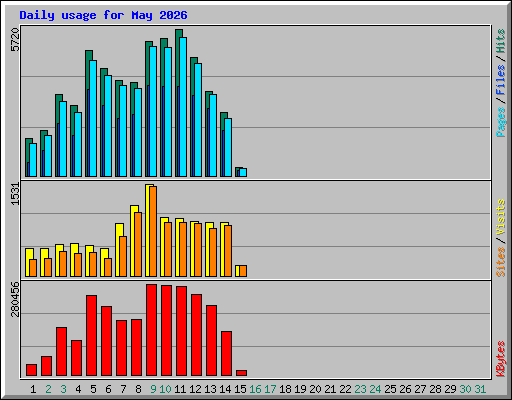The height and width of the screenshot is (400, 512).
Task: Click day 12 on the date axis
Action: coord(195,389)
